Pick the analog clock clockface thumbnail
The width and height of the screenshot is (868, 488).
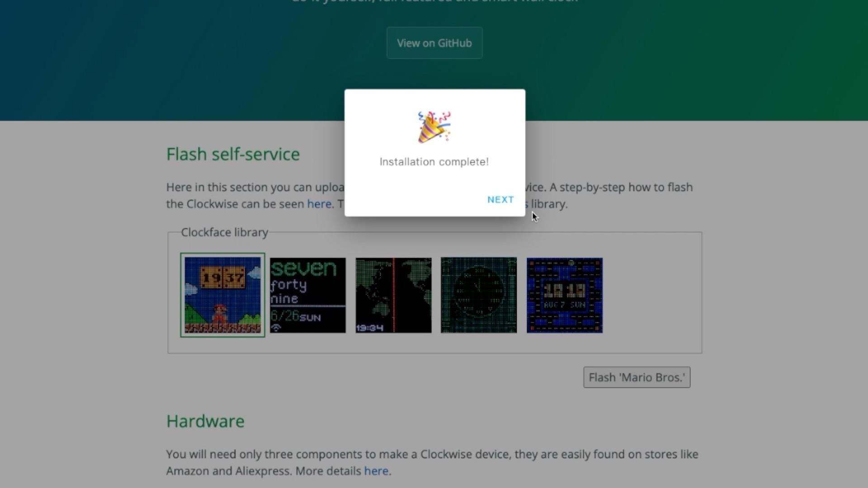tap(479, 295)
